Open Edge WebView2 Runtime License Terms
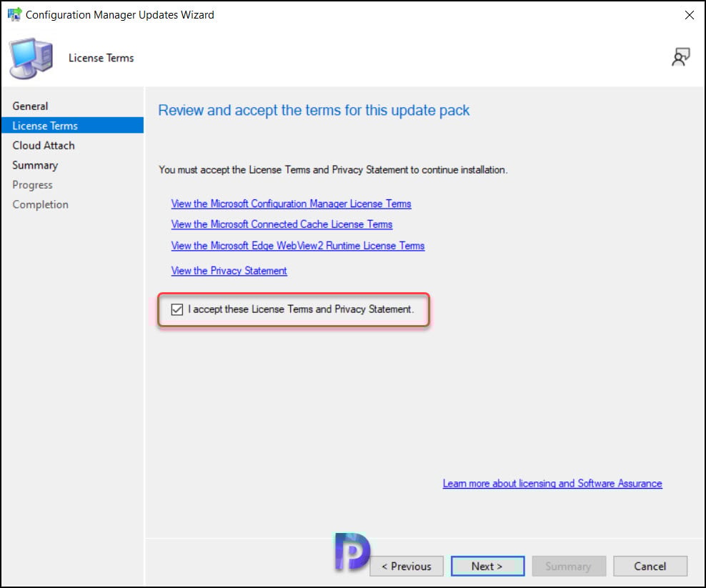This screenshot has width=706, height=588. [297, 246]
